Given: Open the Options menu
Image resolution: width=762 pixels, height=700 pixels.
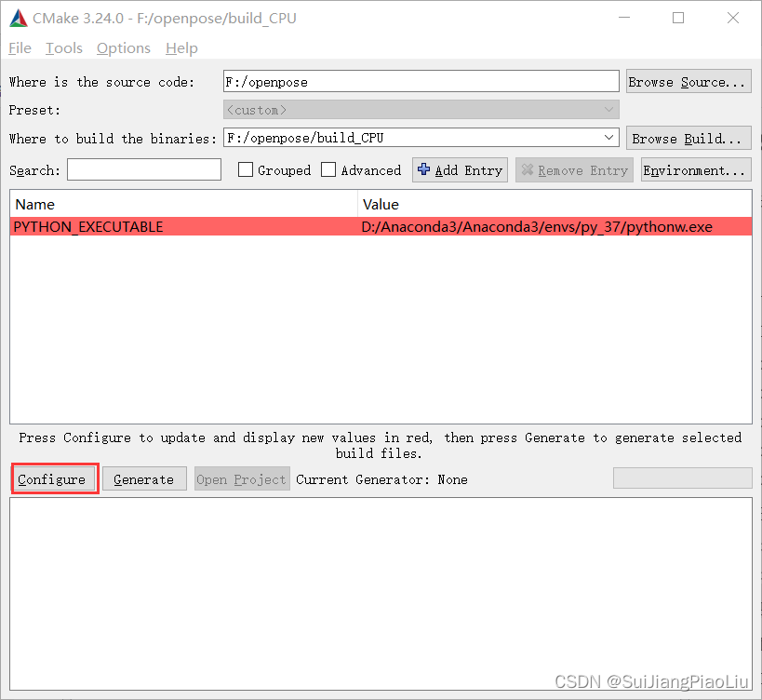Looking at the screenshot, I should point(124,48).
